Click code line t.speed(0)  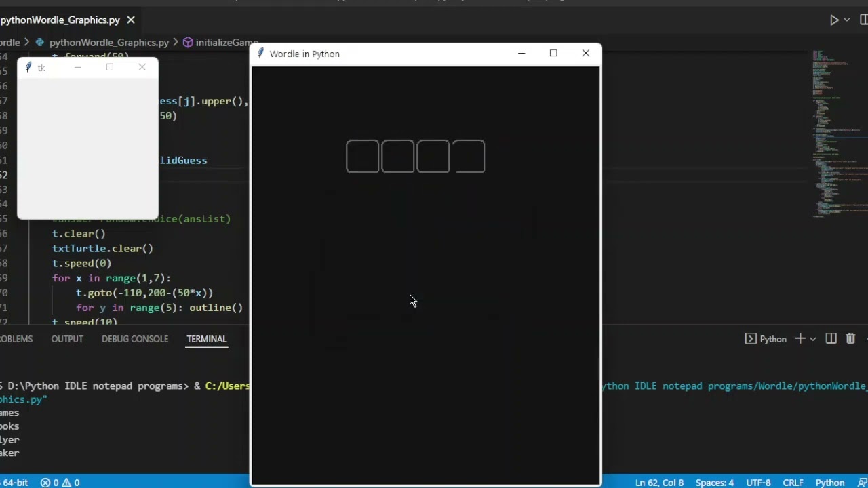(81, 263)
